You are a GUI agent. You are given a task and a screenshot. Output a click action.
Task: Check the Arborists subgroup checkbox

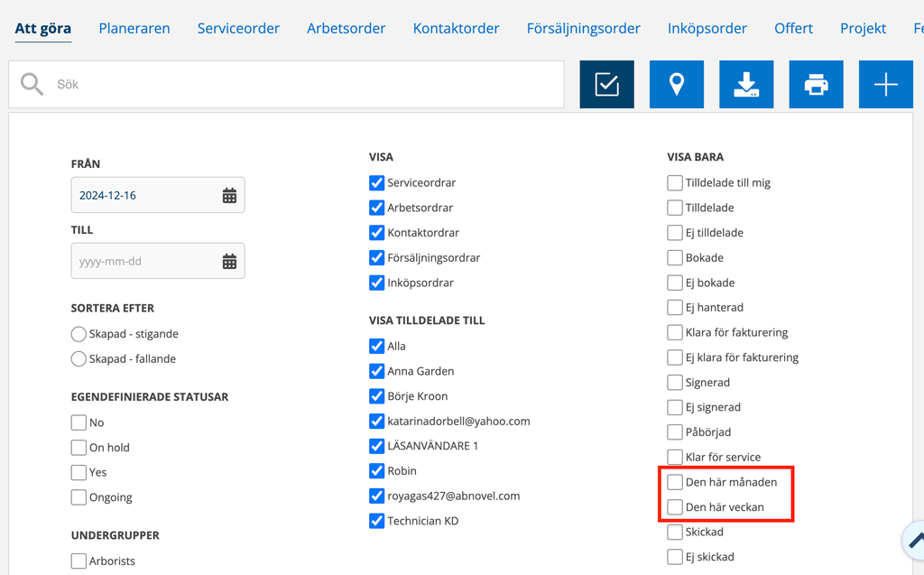pos(79,561)
